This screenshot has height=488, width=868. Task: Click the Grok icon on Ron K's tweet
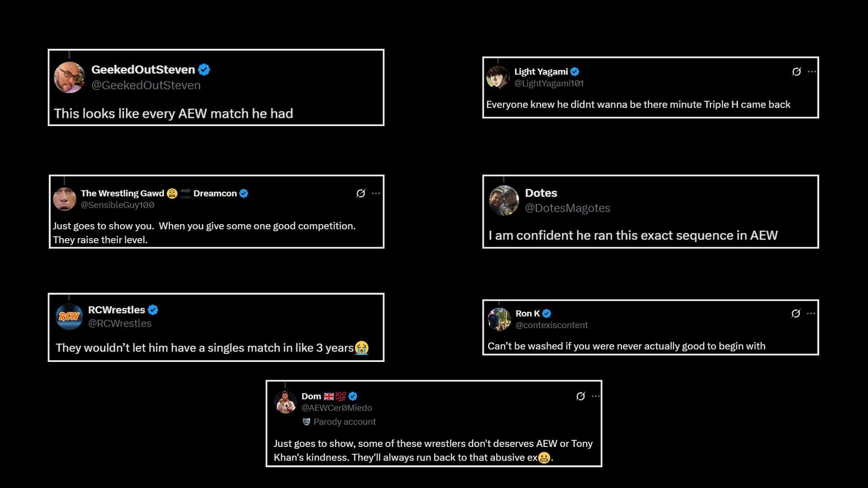point(796,314)
